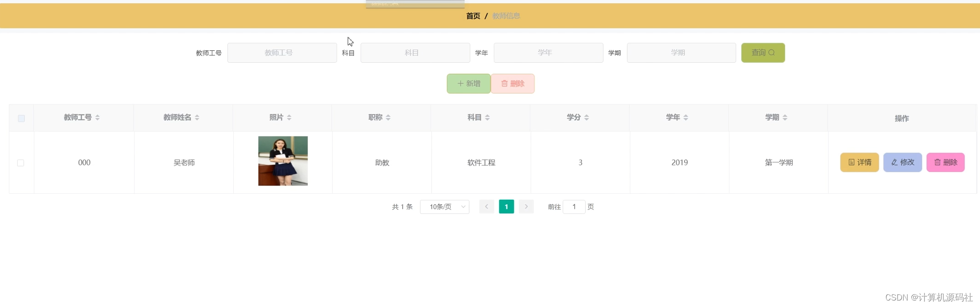The height and width of the screenshot is (306, 980).
Task: Click the 共 1 条 total count text
Action: pos(402,207)
